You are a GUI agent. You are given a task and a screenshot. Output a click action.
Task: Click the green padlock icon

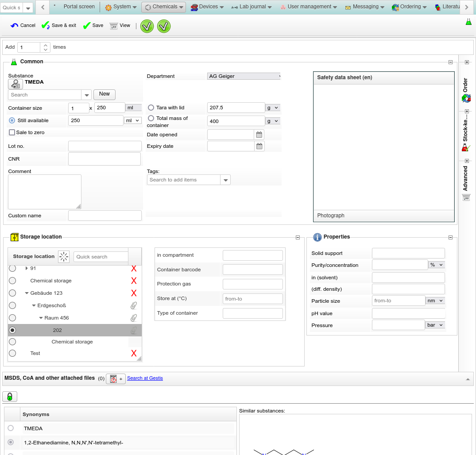10,397
